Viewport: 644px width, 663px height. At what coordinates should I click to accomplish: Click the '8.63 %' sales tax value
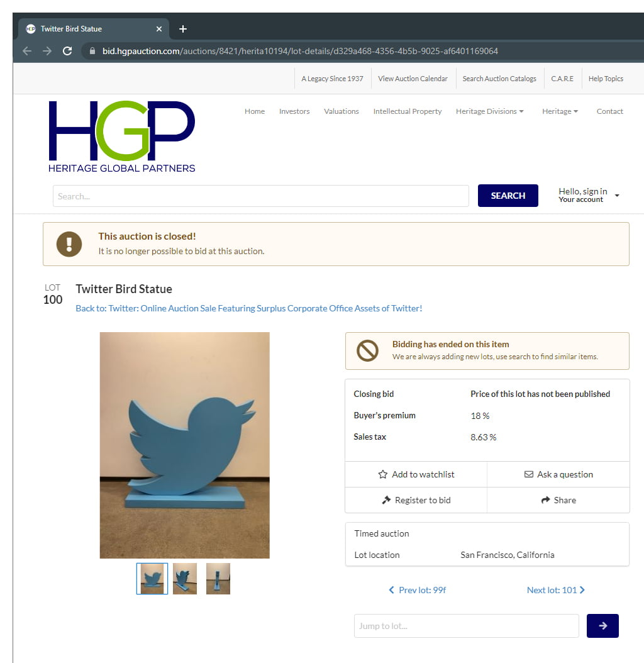point(484,437)
